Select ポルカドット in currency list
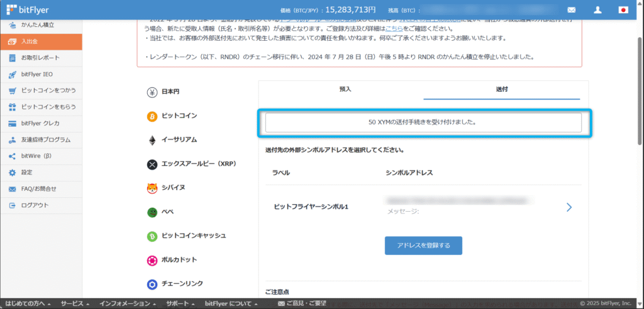This screenshot has width=644, height=309. [179, 260]
